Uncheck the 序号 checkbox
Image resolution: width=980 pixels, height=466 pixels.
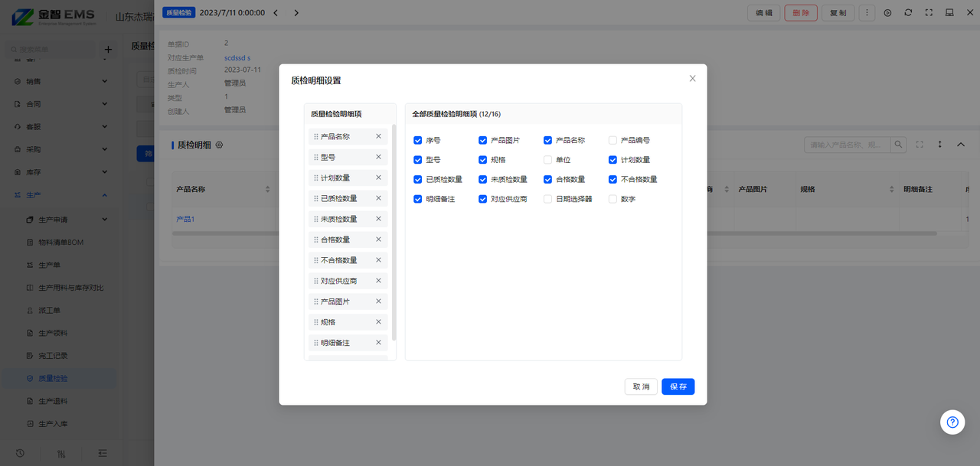418,141
